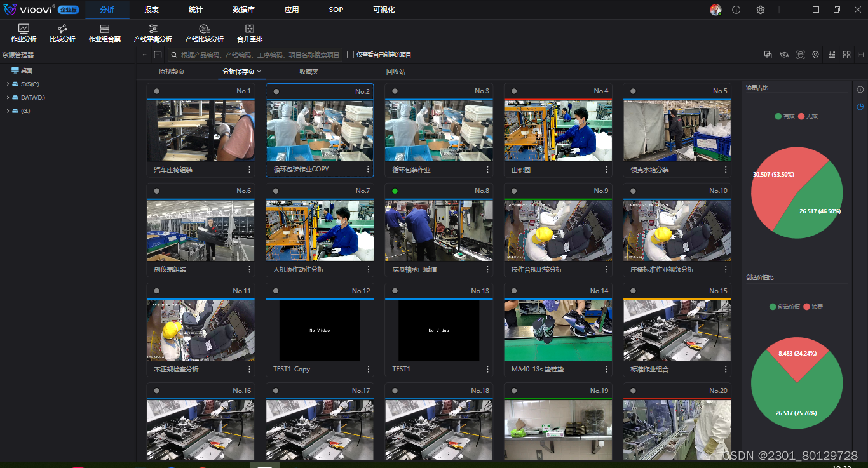868x468 pixels.
Task: Switch to the 原视频页 tab
Action: tap(172, 72)
